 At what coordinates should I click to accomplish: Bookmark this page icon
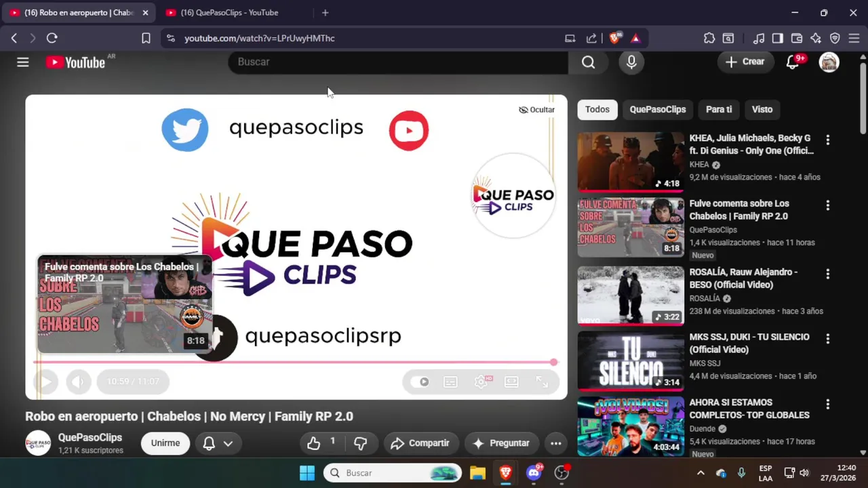click(146, 39)
